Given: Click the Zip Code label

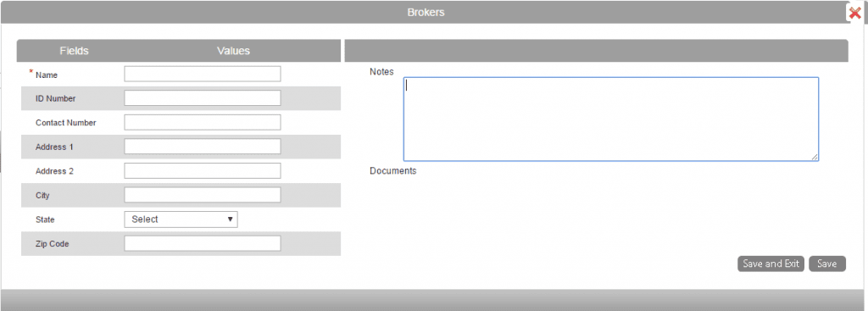Looking at the screenshot, I should pos(52,243).
